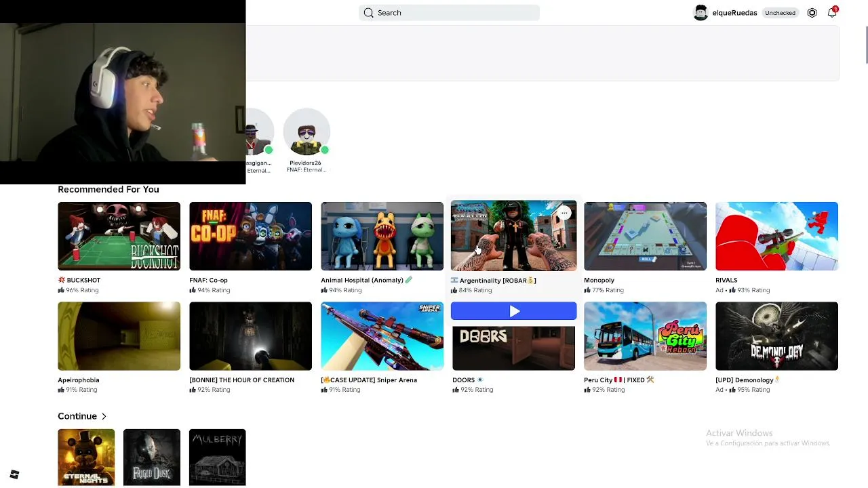Click the Unchecked badge
Screen dimensions: 868x488
pyautogui.click(x=780, y=13)
